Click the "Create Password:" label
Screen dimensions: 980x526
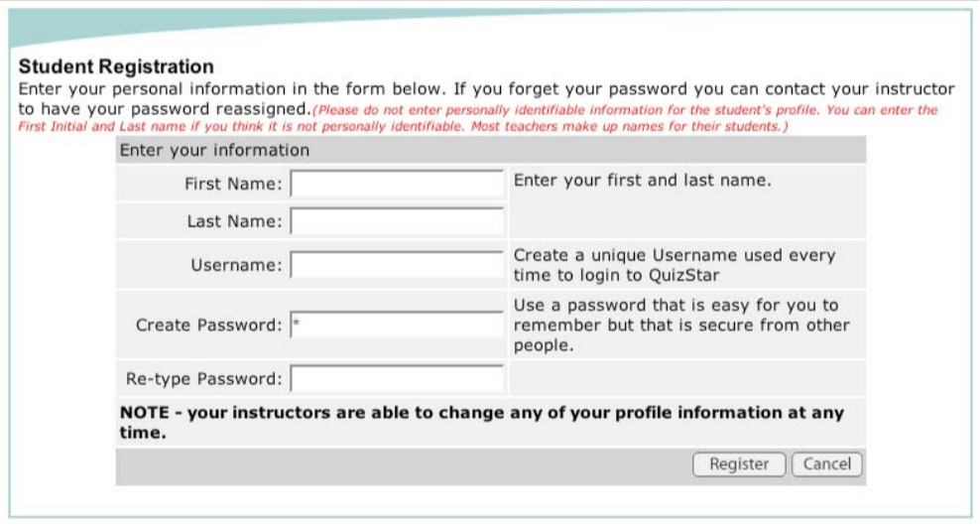click(208, 326)
